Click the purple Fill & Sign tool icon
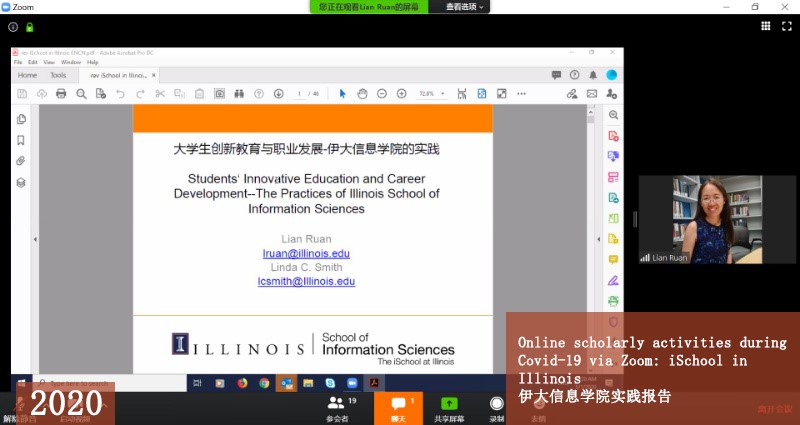The height and width of the screenshot is (425, 800). (613, 280)
